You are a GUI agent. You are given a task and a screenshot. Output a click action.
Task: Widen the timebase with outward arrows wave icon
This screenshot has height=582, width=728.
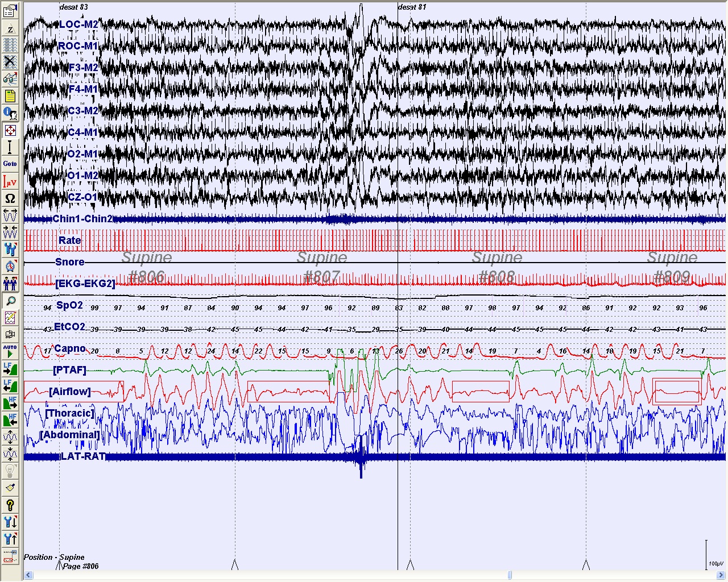click(x=10, y=215)
